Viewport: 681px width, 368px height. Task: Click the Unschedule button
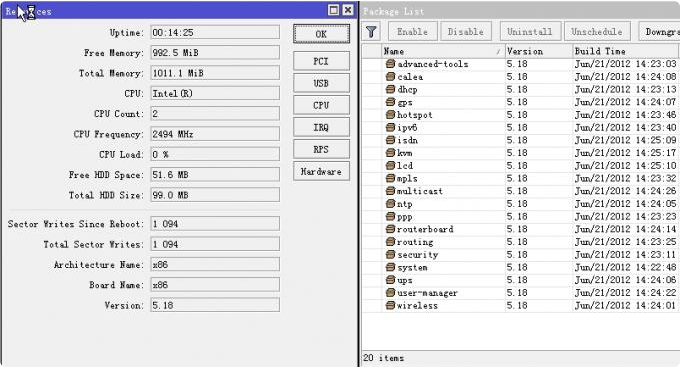[x=597, y=32]
